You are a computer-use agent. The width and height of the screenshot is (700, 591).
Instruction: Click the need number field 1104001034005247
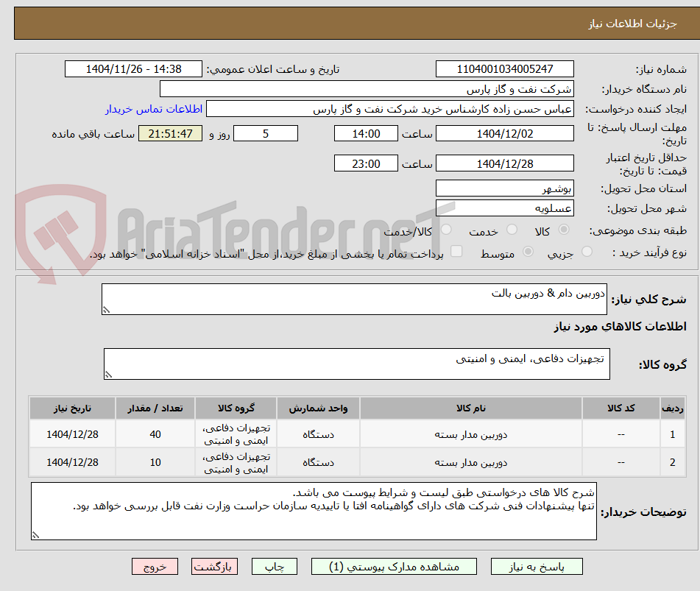point(504,69)
